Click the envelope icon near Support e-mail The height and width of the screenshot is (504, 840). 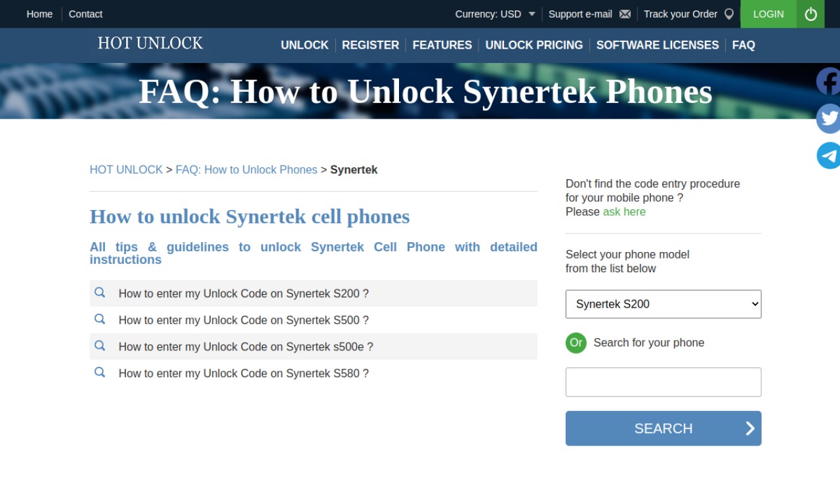coord(625,14)
